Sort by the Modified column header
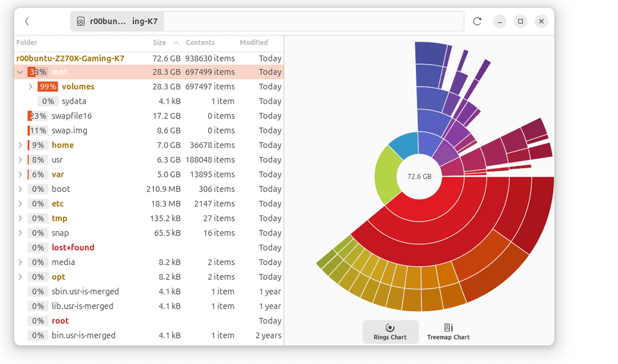This screenshot has height=364, width=618. (253, 43)
